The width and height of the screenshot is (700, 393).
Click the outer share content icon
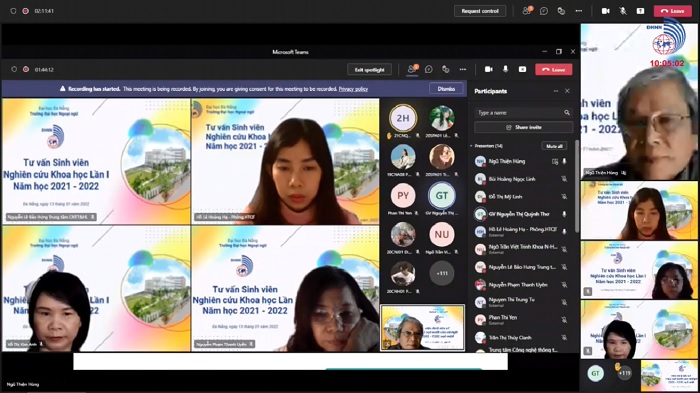pos(561,11)
